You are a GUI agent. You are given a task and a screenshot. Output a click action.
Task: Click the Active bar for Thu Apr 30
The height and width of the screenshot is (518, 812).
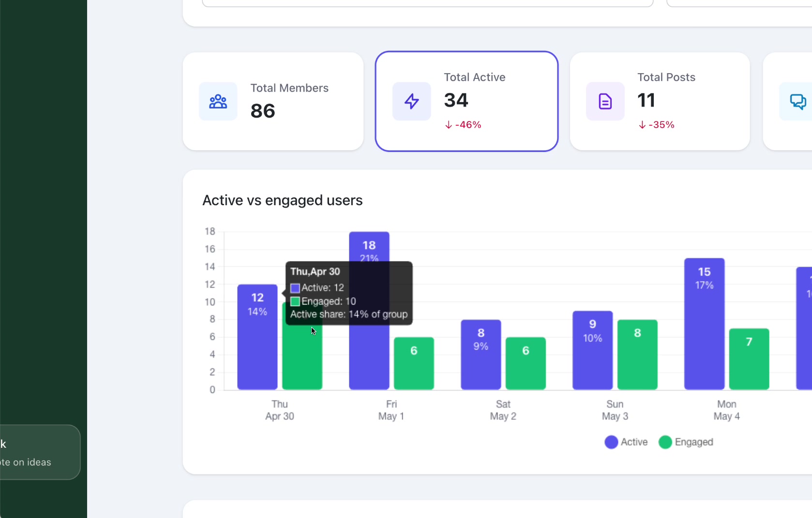pyautogui.click(x=257, y=337)
